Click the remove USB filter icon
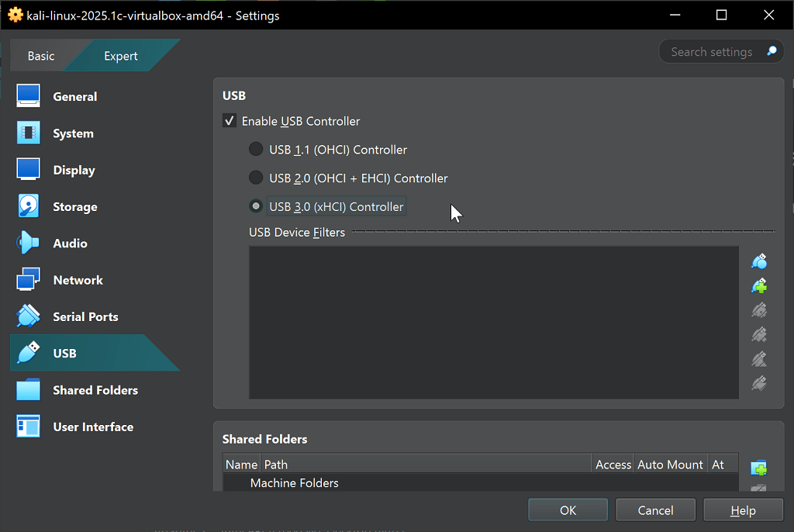The width and height of the screenshot is (794, 532). [x=759, y=335]
